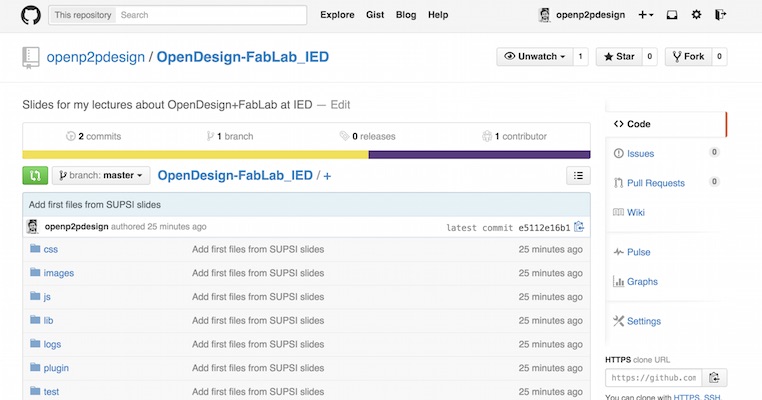Open the images folder
Screen dimensions: 762x400
click(x=59, y=273)
